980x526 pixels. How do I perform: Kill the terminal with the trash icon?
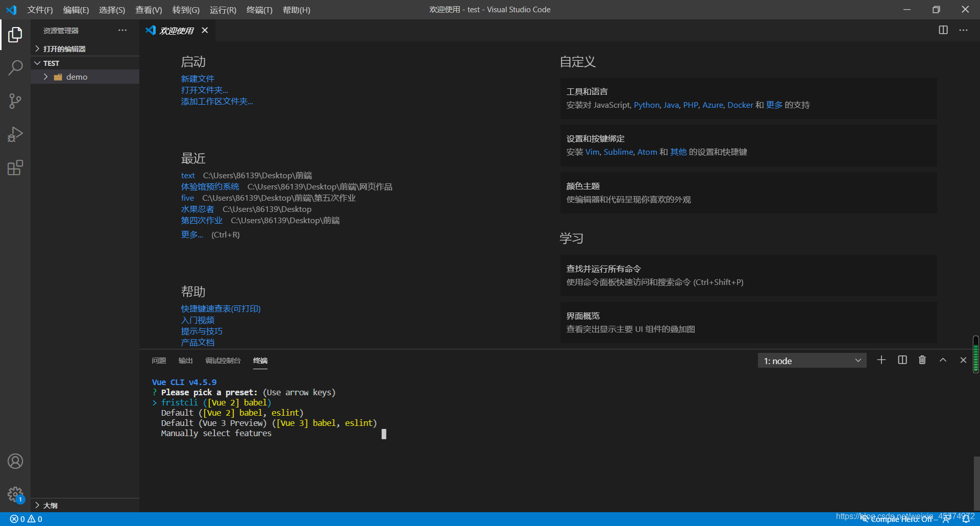[922, 360]
